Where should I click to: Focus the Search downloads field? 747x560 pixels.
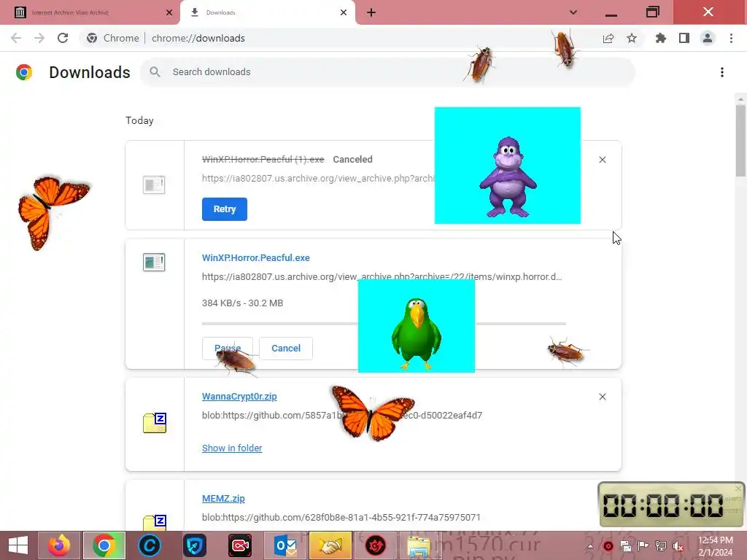coord(388,72)
